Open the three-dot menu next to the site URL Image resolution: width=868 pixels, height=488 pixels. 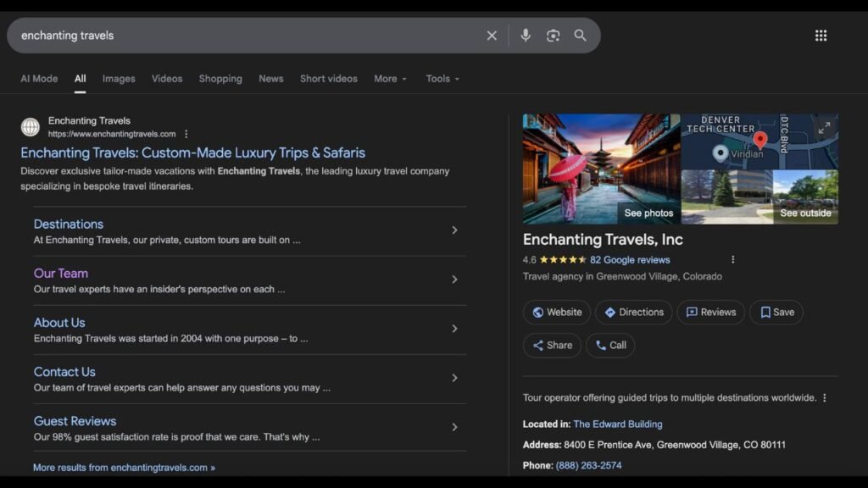click(x=185, y=133)
